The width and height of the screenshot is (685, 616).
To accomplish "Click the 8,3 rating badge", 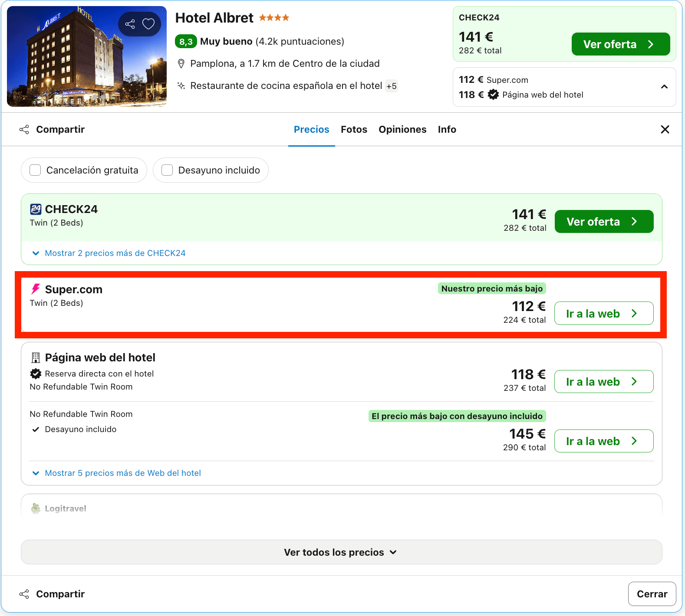I will click(186, 42).
